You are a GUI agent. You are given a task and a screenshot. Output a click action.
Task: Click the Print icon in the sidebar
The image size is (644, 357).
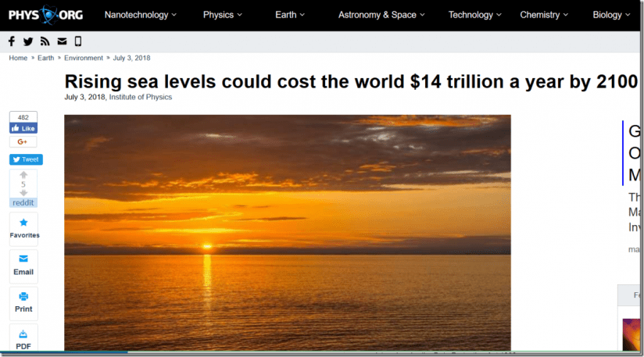coord(23,301)
